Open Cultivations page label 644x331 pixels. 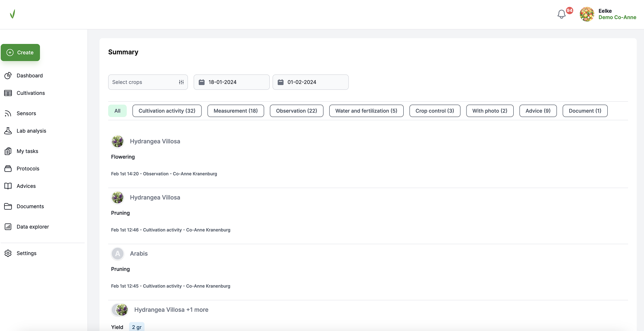coord(31,93)
